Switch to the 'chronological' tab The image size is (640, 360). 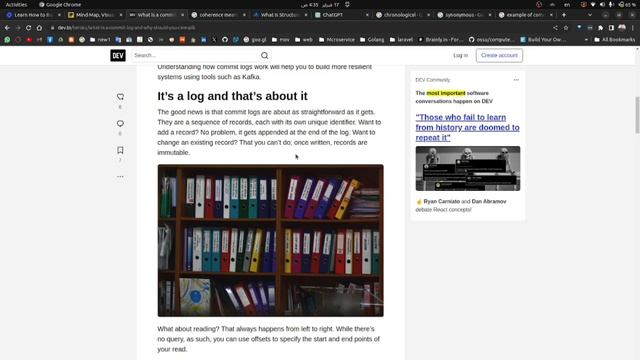(402, 15)
